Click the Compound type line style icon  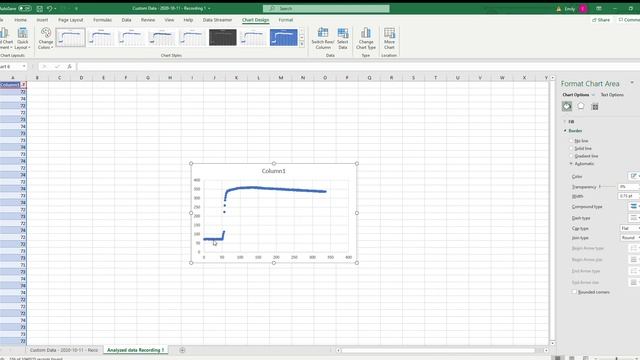pyautogui.click(x=633, y=207)
